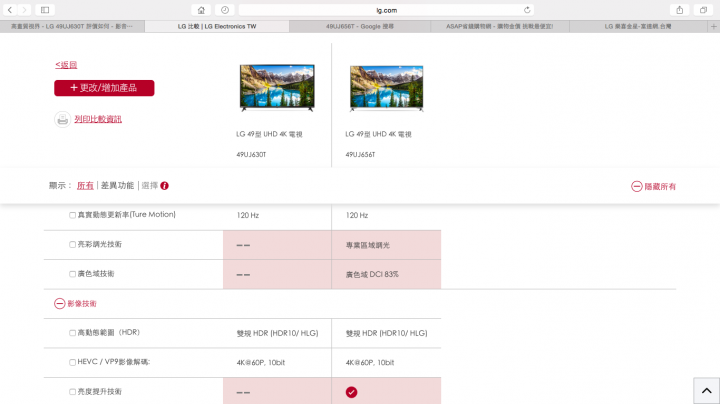Viewport: 720px width, 404px height.
Task: Go back with Safari back arrow
Action: 10,10
